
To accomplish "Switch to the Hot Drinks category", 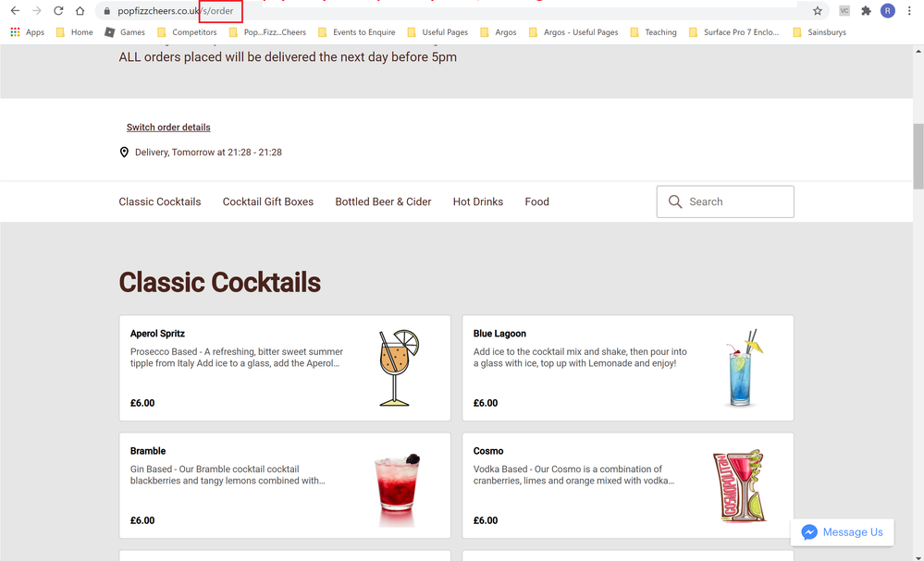I will click(478, 201).
